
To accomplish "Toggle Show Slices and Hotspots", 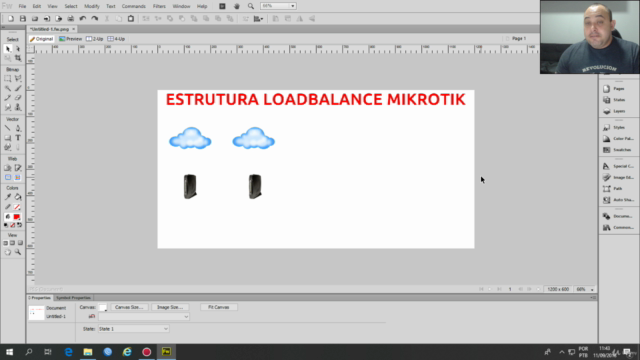I will [18, 178].
